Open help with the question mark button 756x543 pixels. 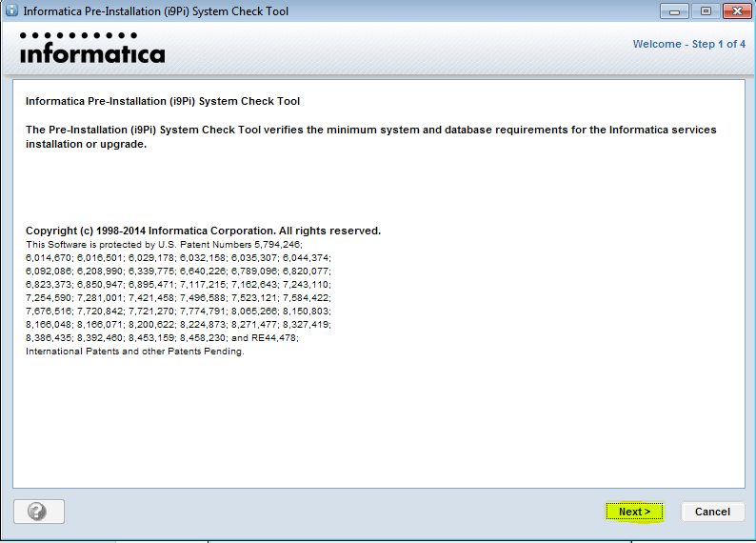(x=39, y=512)
